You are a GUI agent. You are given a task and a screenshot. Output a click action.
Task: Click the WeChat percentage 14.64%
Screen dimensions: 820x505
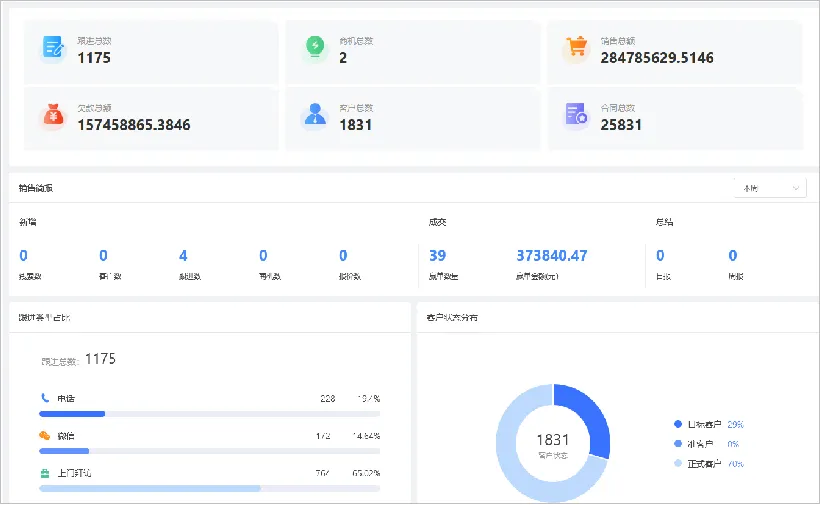366,435
